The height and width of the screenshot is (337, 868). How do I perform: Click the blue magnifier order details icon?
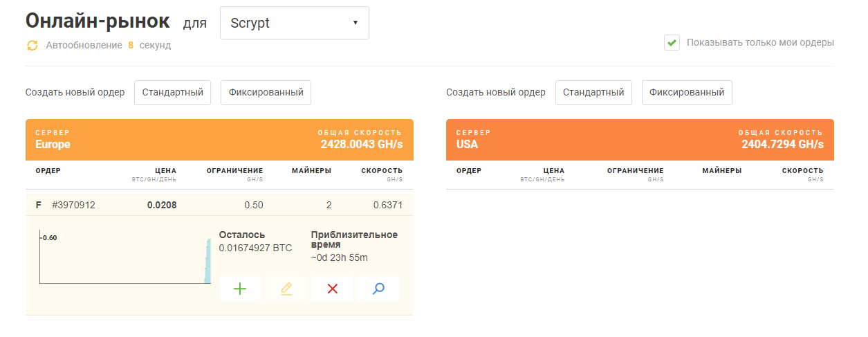(x=378, y=289)
